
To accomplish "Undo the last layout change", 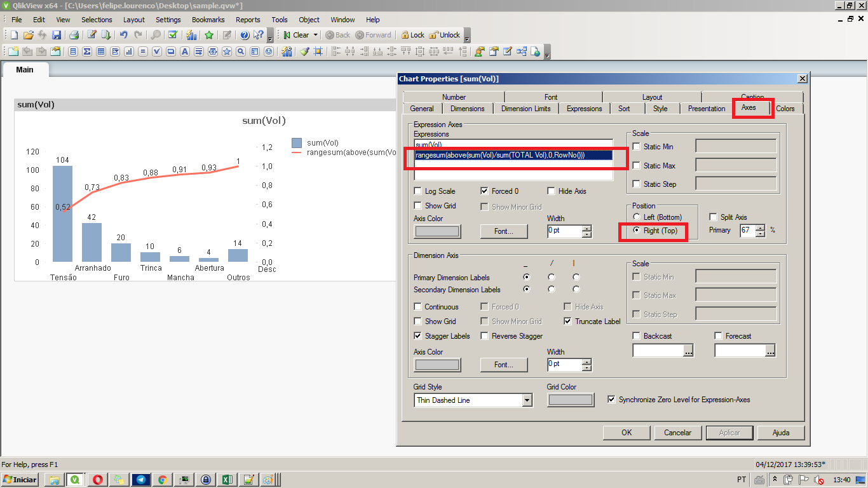I will click(x=124, y=35).
